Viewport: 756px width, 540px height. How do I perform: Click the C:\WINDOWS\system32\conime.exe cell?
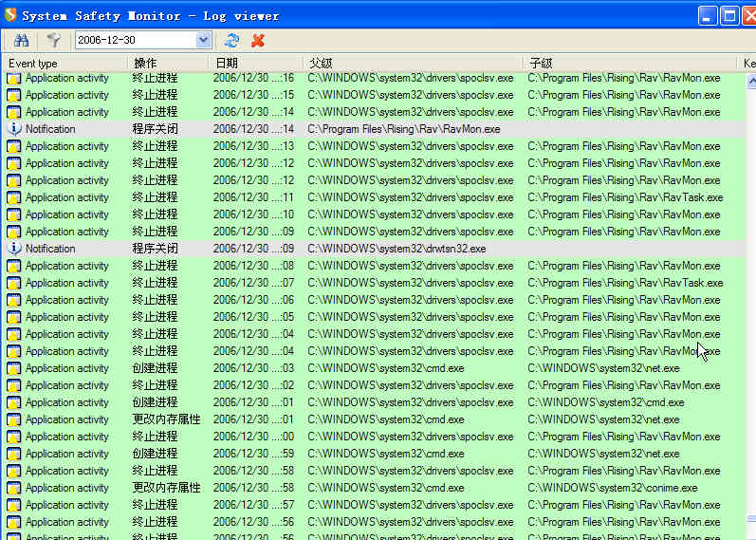tap(613, 488)
